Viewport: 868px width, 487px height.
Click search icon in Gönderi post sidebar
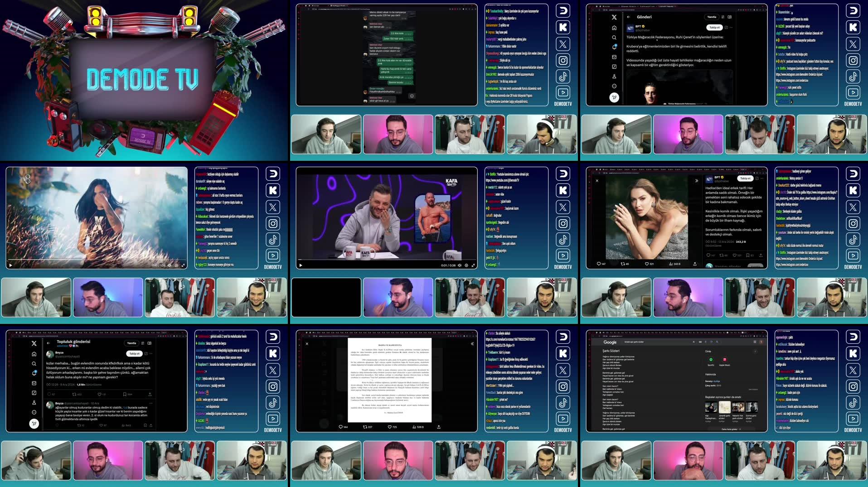click(614, 38)
